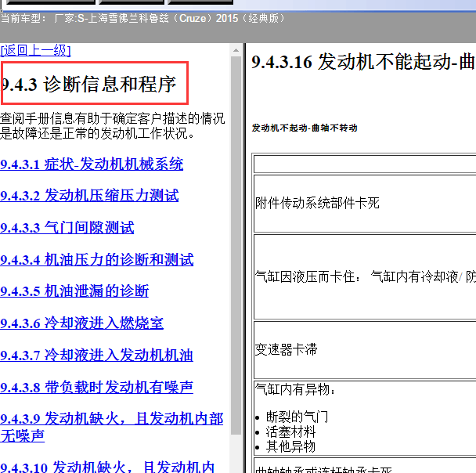The height and width of the screenshot is (473, 476).
Task: Click the 返回上一级 back link
Action: click(35, 50)
